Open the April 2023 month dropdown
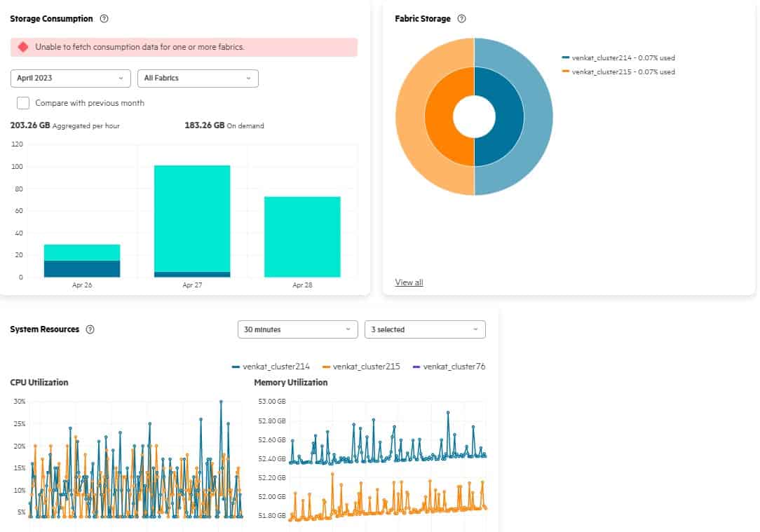Screen dimensions: 760x532 click(x=70, y=79)
